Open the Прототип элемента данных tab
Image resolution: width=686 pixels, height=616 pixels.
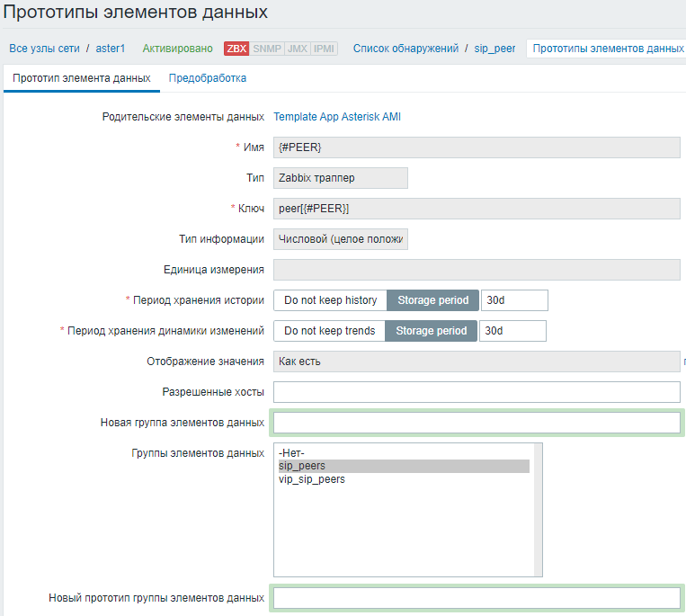tap(81, 78)
